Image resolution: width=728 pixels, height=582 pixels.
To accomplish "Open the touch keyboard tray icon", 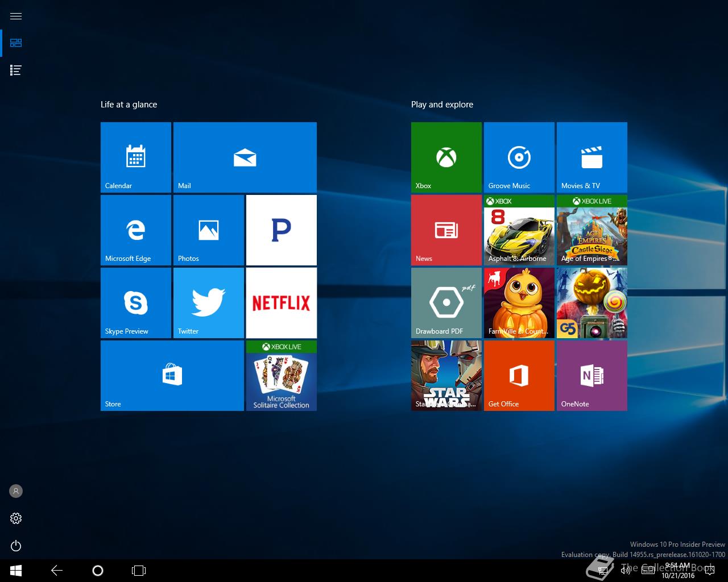I will tap(648, 571).
